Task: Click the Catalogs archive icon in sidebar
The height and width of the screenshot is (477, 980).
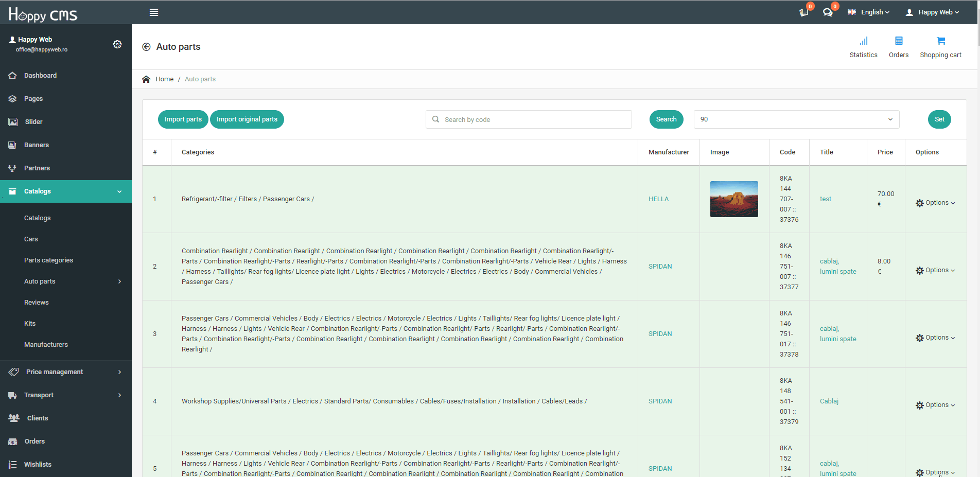Action: pyautogui.click(x=12, y=191)
